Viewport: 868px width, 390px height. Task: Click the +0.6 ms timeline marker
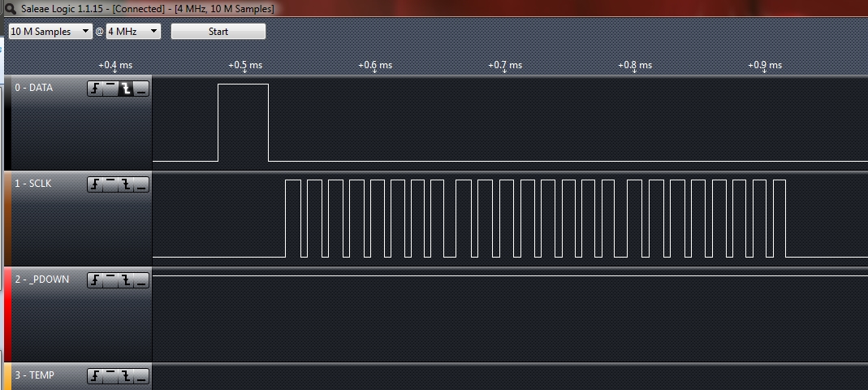(375, 65)
